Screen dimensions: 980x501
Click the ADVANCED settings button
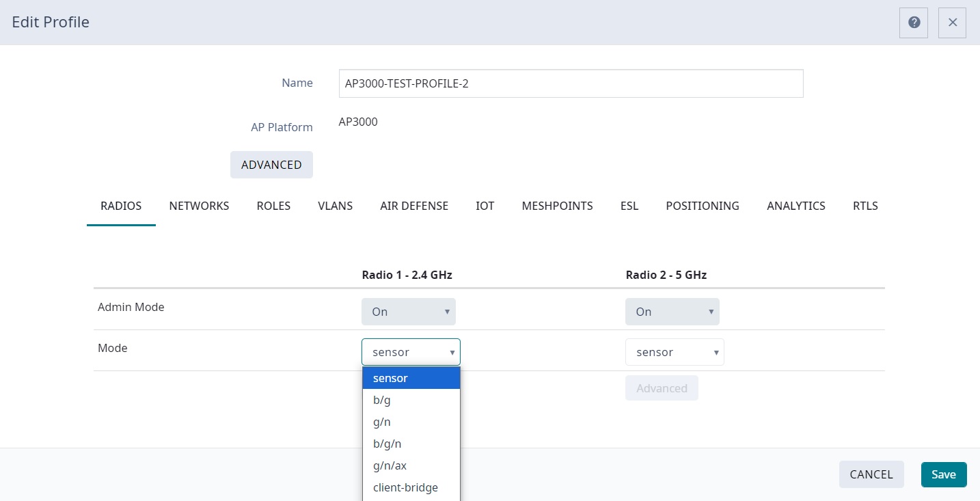[271, 164]
